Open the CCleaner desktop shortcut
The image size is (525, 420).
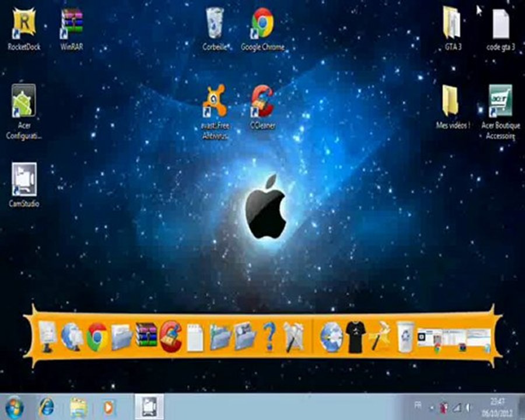point(263,108)
